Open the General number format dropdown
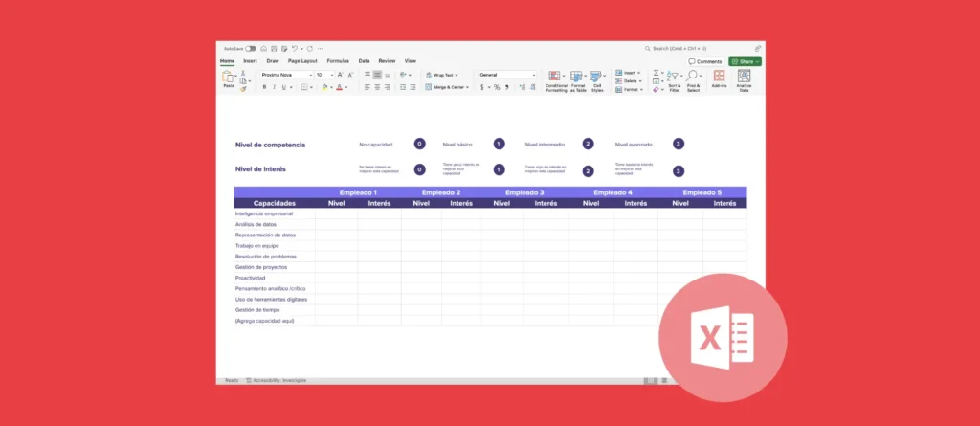This screenshot has height=426, width=980. 533,75
